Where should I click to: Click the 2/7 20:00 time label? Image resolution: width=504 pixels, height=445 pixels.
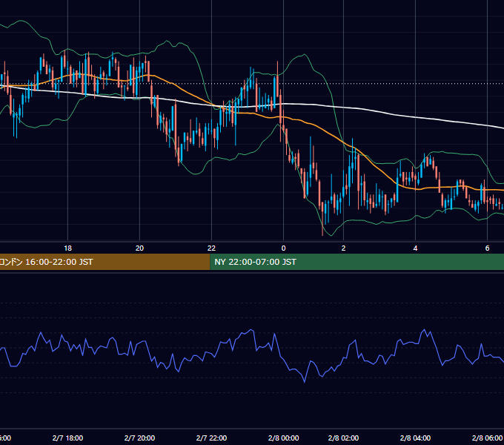point(139,438)
